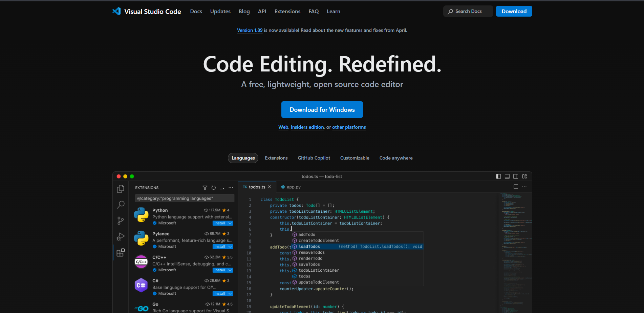Select loadTodos in the autocomplete list

(x=309, y=247)
